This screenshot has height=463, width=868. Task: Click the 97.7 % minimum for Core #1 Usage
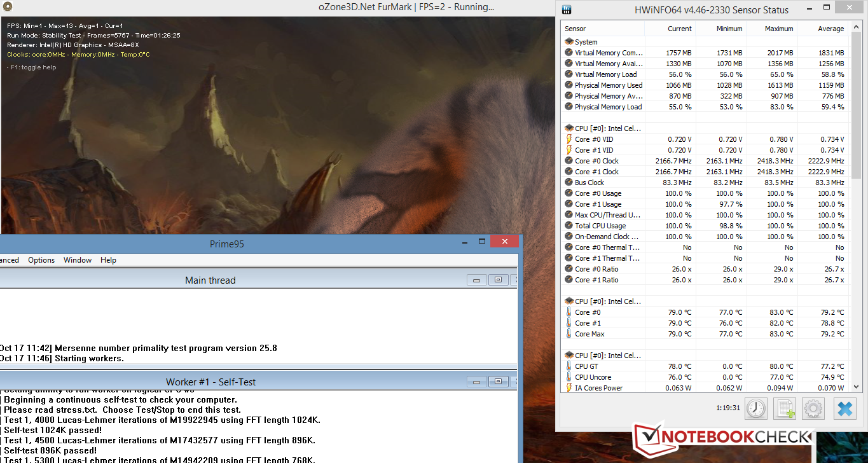point(729,204)
